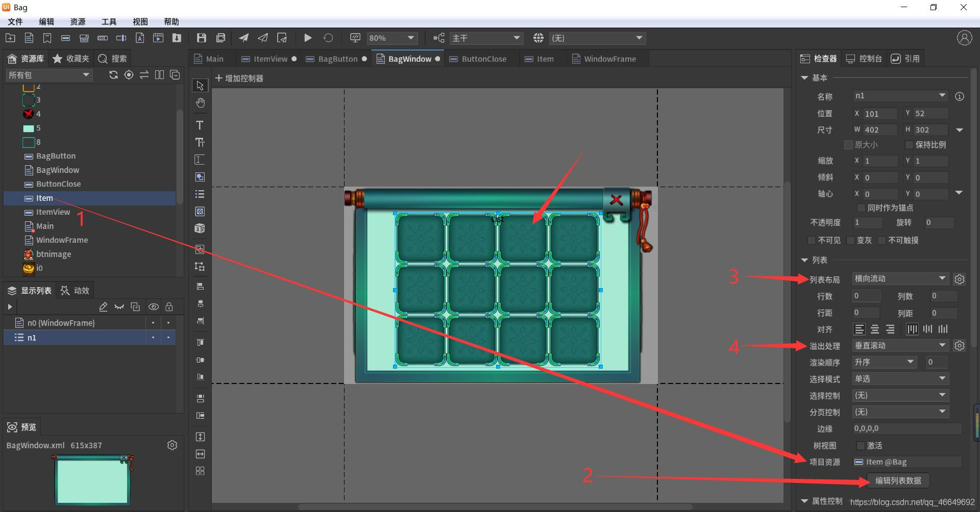
Task: Open the 文件 menu
Action: (15, 21)
